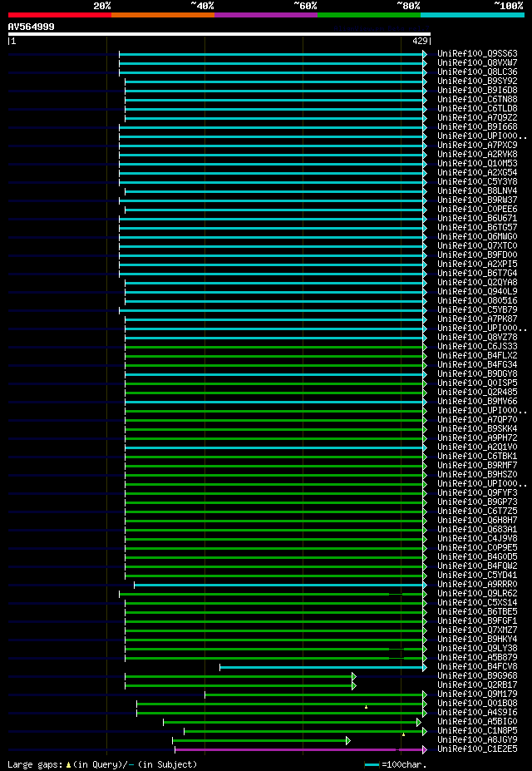Click the purple alignment bar for UniRef100_C1E2E5
The width and height of the screenshot is (532, 771).
298,750
